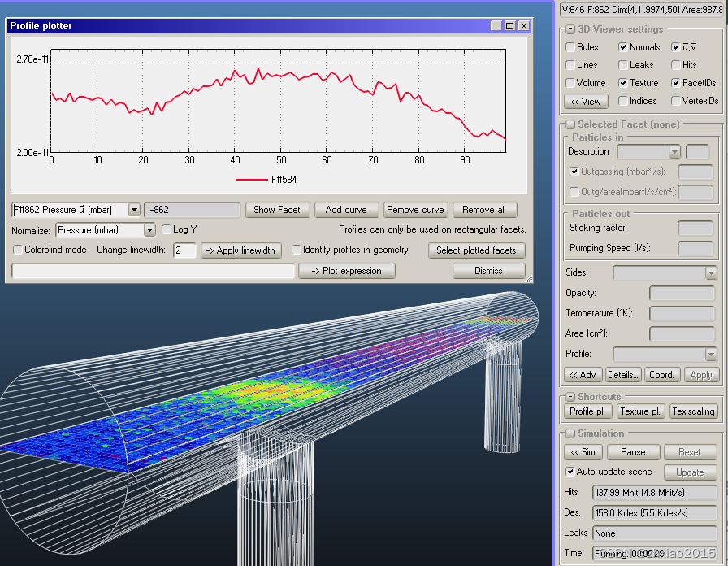Click the Sticking factor input field
Viewport: 728px width, 566px height.
point(695,229)
